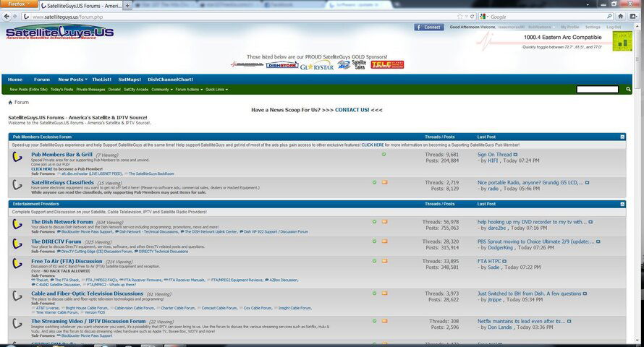Click the site search magnifier in green bar
This screenshot has height=347, width=644.
coord(628,89)
